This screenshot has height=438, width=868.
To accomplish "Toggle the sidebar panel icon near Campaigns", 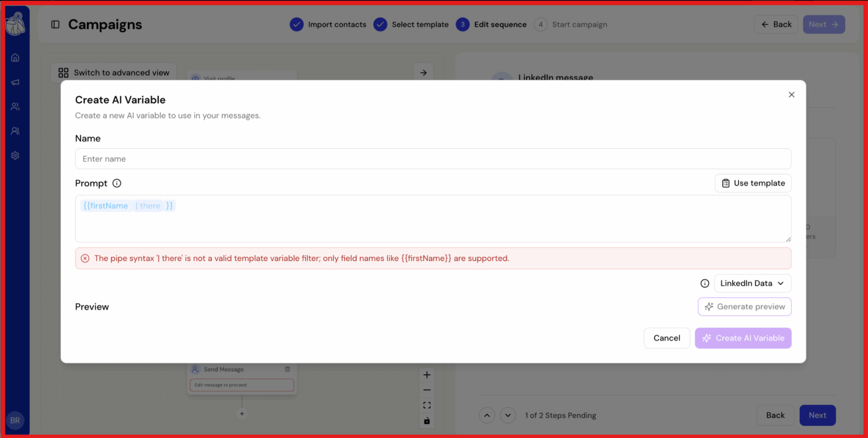I will (x=55, y=25).
